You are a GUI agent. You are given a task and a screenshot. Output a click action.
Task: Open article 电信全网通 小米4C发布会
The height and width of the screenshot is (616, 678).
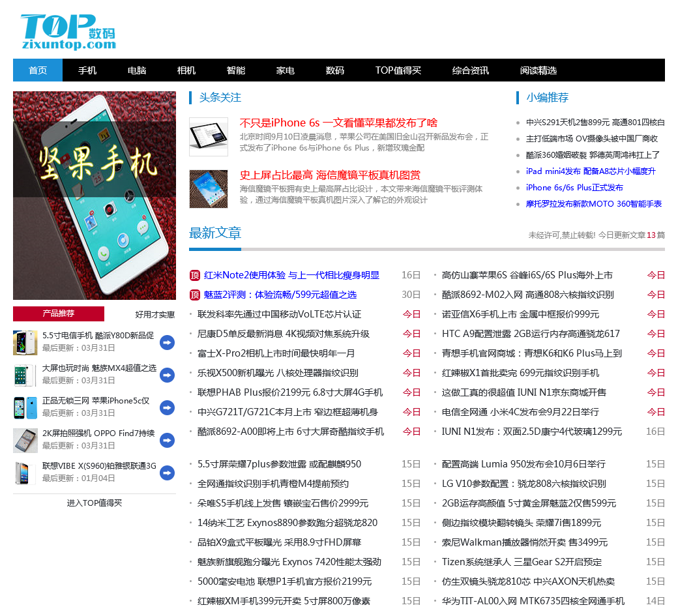[520, 412]
